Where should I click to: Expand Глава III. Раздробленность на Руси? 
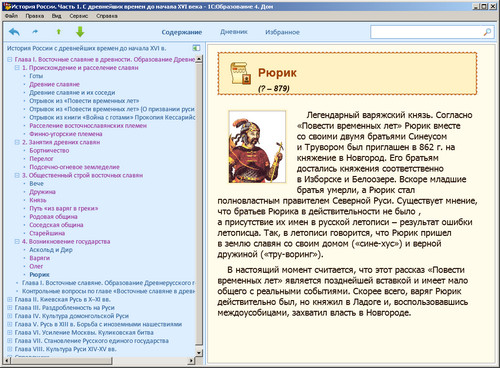click(10, 308)
